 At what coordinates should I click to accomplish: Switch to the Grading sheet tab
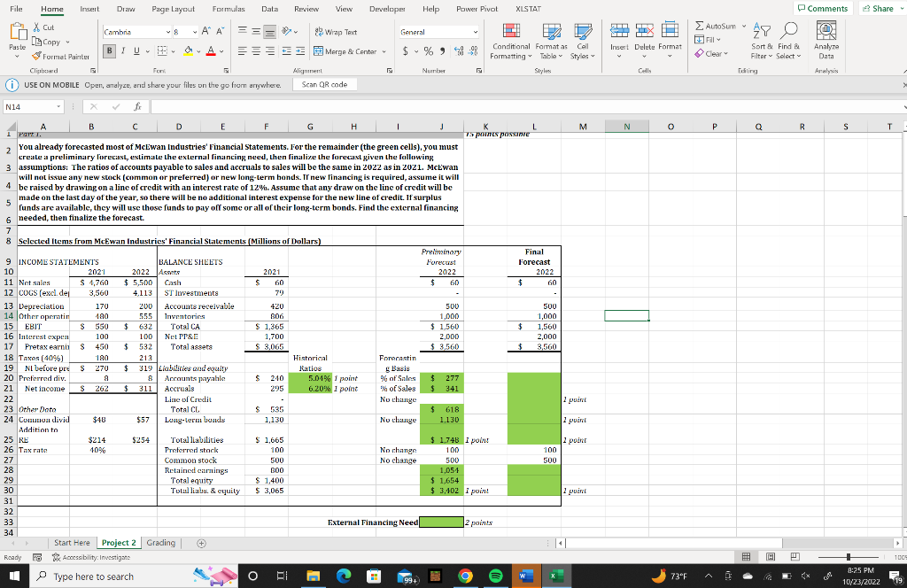pyautogui.click(x=161, y=543)
